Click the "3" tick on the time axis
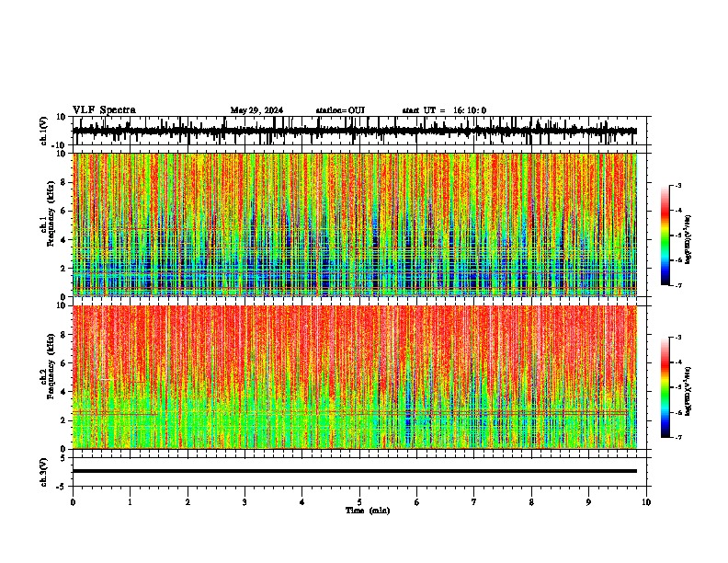This screenshot has width=728, height=563. 245,502
